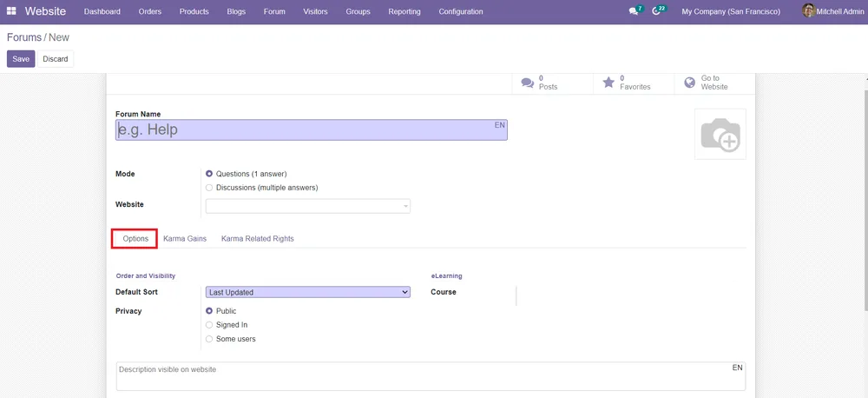Image resolution: width=868 pixels, height=398 pixels.
Task: Discard the new forum
Action: click(x=56, y=59)
